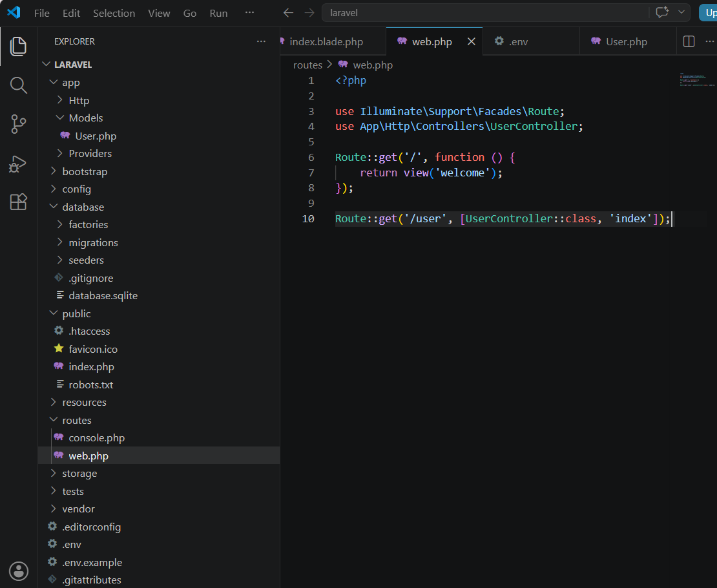Open favicon.ico file
The width and height of the screenshot is (717, 588).
(x=159, y=349)
